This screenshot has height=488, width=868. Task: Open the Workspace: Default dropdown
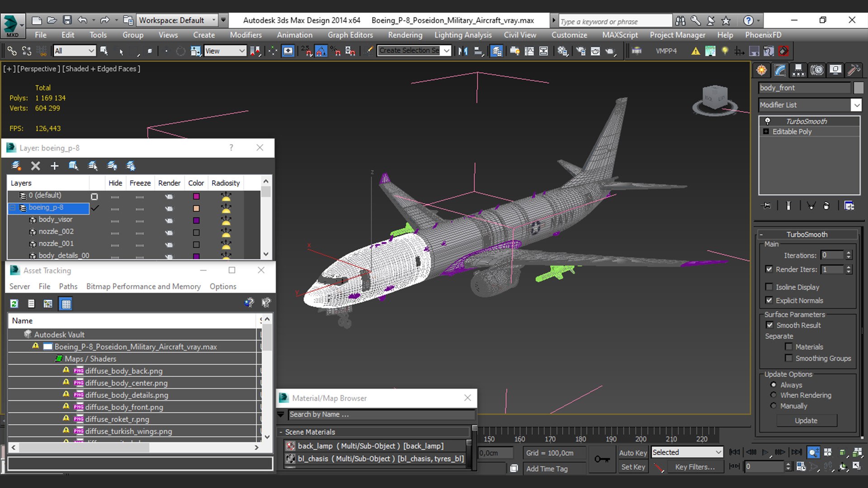[x=177, y=20]
